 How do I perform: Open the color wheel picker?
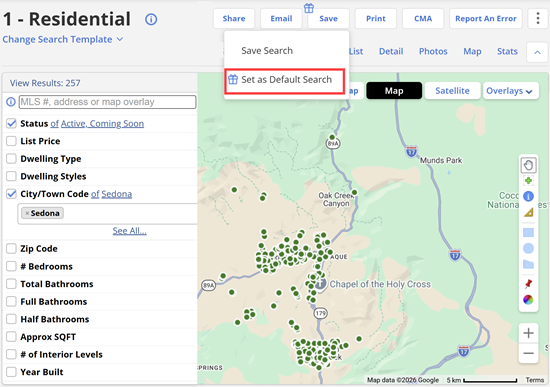point(528,300)
